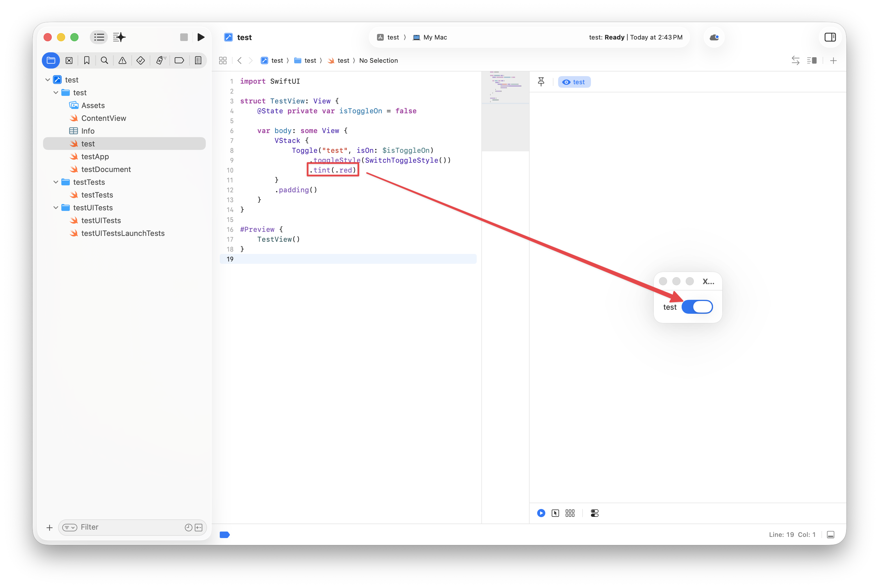Collapse the testUITests folder
The height and width of the screenshot is (588, 879).
56,208
